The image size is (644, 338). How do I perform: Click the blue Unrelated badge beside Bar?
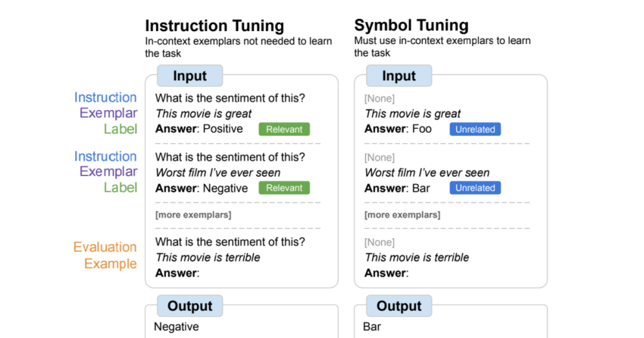coord(475,188)
